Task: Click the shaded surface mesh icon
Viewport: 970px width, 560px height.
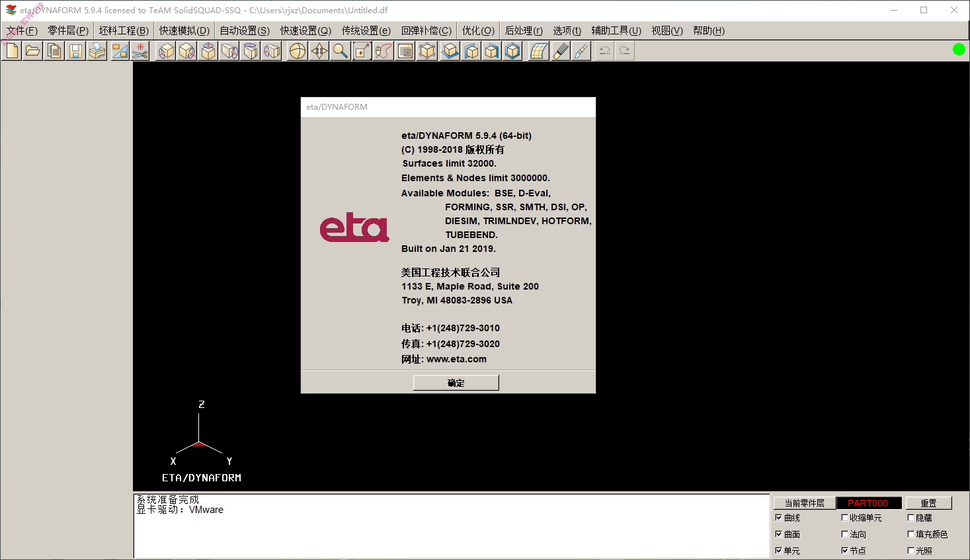Action: point(539,51)
